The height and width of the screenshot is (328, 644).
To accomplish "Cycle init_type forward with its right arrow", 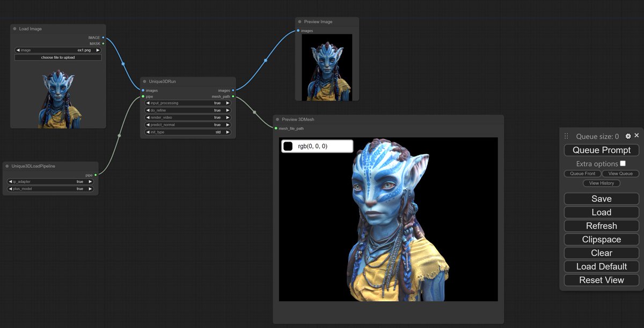I will point(228,132).
